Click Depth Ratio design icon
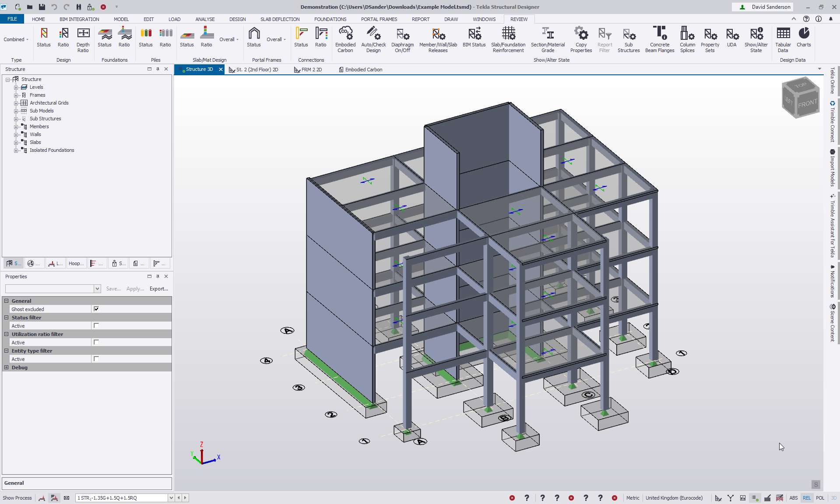 83,39
